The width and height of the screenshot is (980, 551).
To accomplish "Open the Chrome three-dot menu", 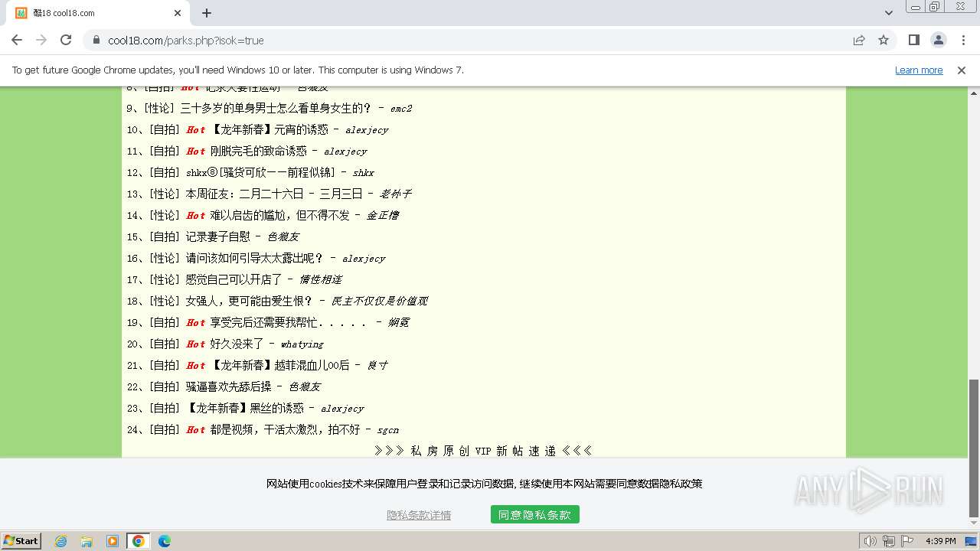I will tap(962, 40).
